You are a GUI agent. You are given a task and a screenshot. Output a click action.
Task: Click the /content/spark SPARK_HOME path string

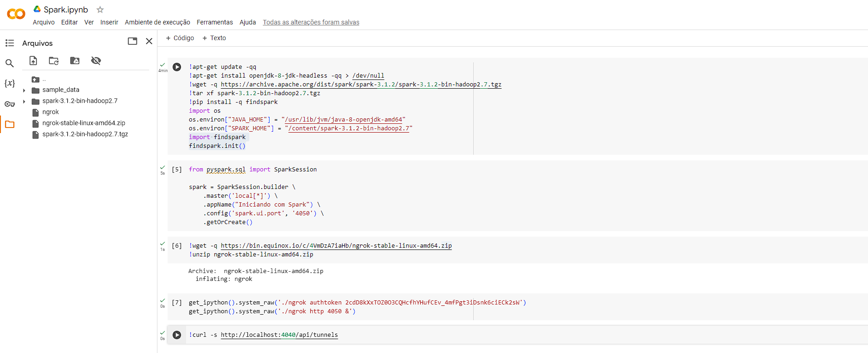(349, 128)
